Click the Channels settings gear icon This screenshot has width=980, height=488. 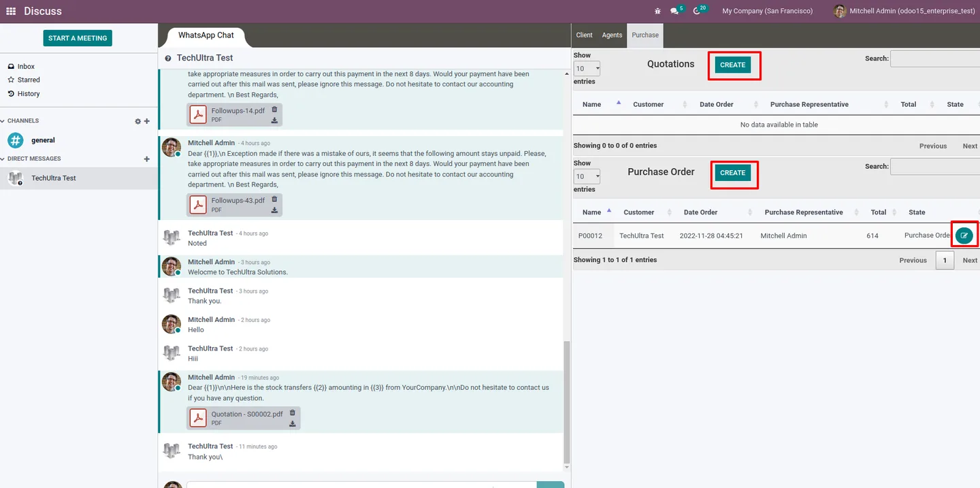137,121
